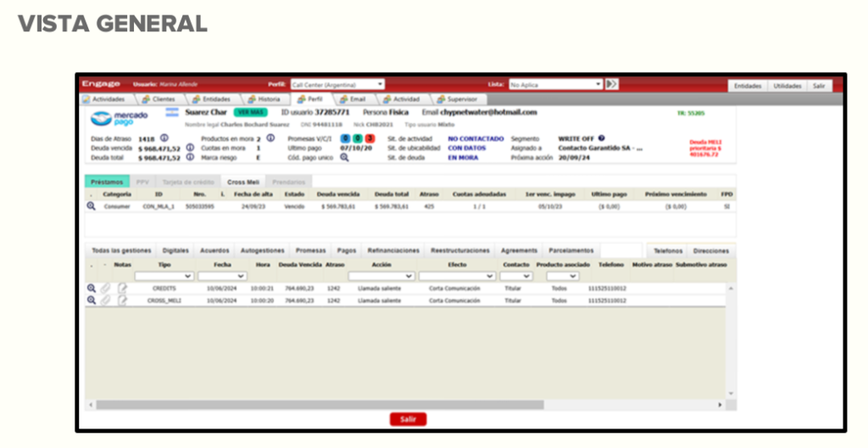
Task: Click the search icon next to Cód. pago unico
Action: 344,157
